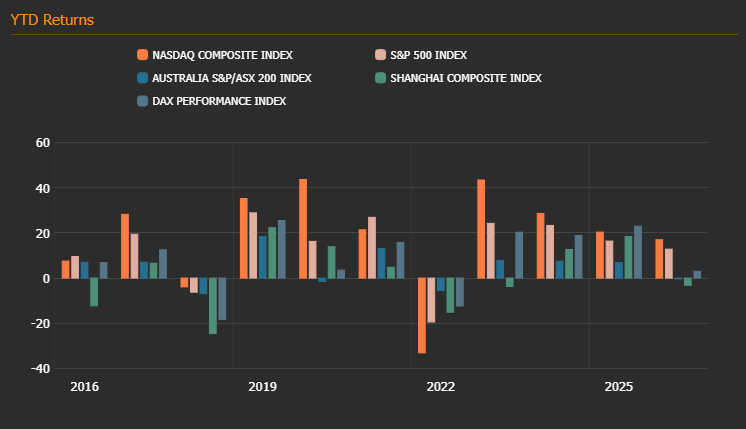746x429 pixels.
Task: Select the 2022 x-axis label
Action: point(441,387)
